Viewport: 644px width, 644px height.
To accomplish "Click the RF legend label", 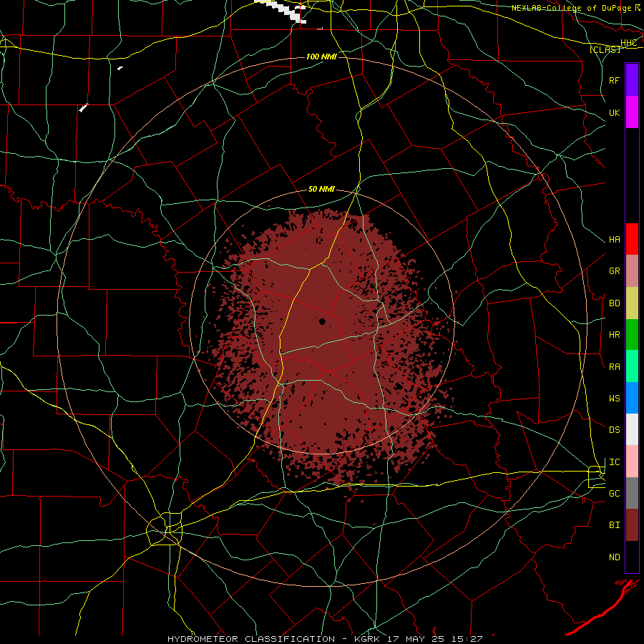I will point(615,80).
